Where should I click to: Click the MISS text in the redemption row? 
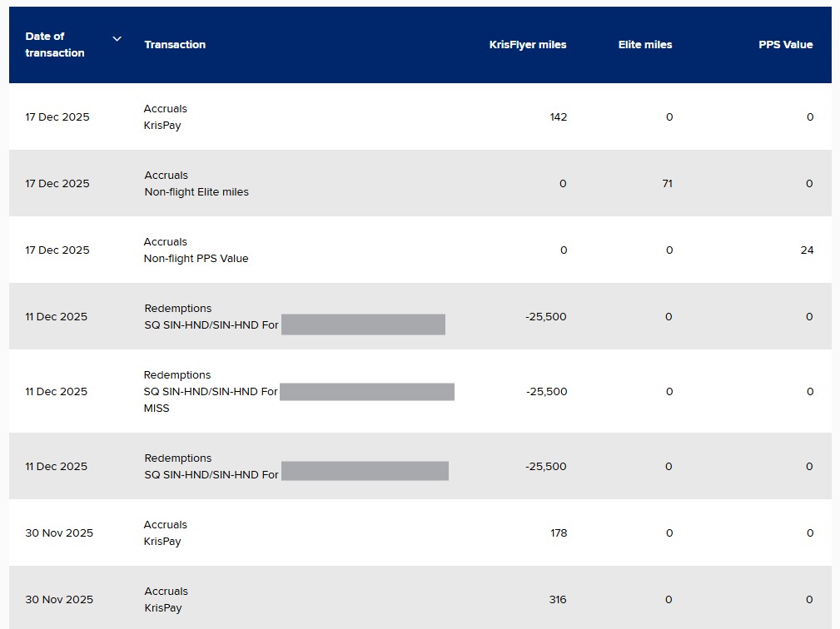[x=157, y=409]
